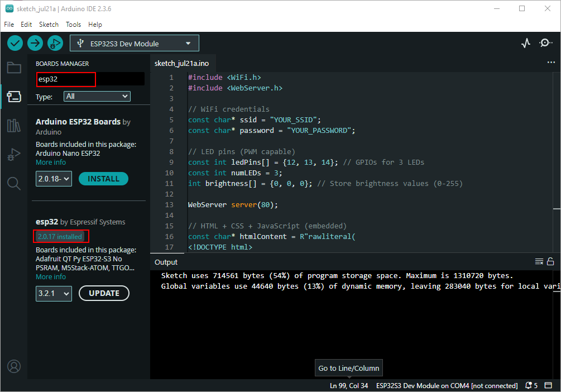This screenshot has width=561, height=392.
Task: Toggle the bottom panel status bar icon
Action: pyautogui.click(x=548, y=385)
